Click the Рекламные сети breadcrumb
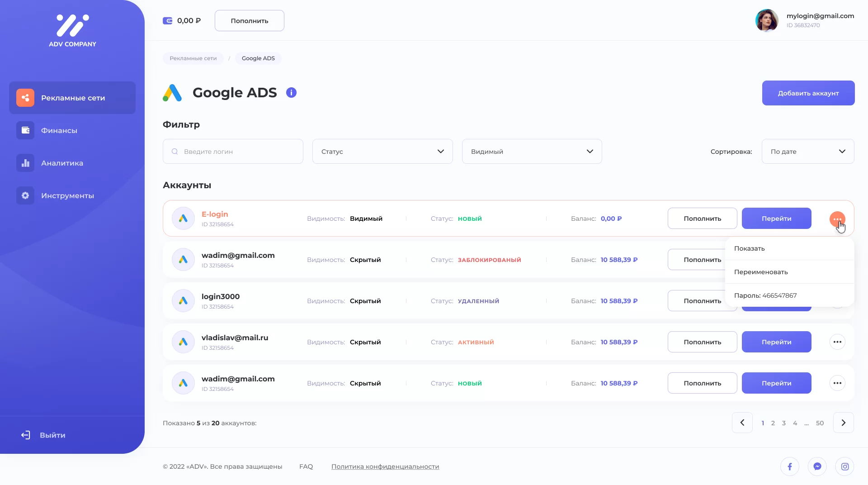 point(193,58)
